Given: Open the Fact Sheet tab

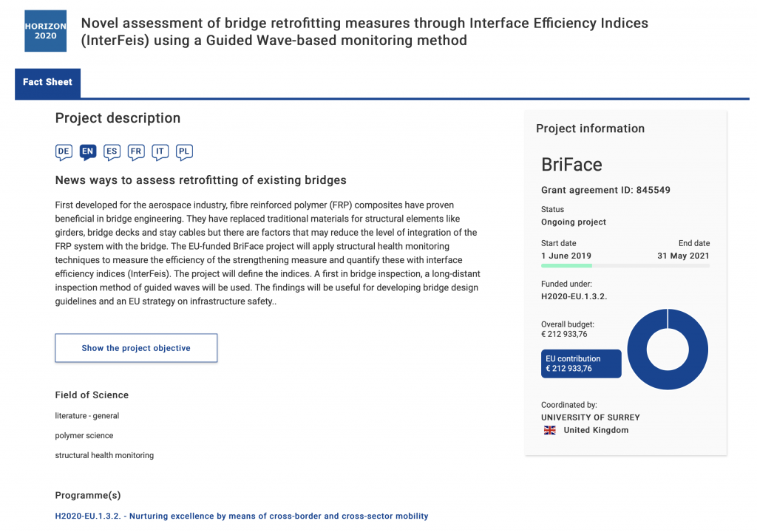Looking at the screenshot, I should (48, 83).
